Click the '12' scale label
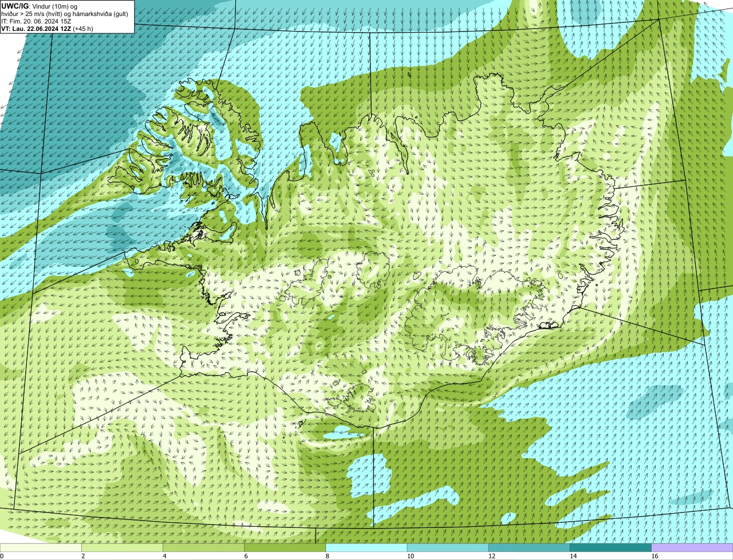Viewport: 733px width, 560px height. 492,556
